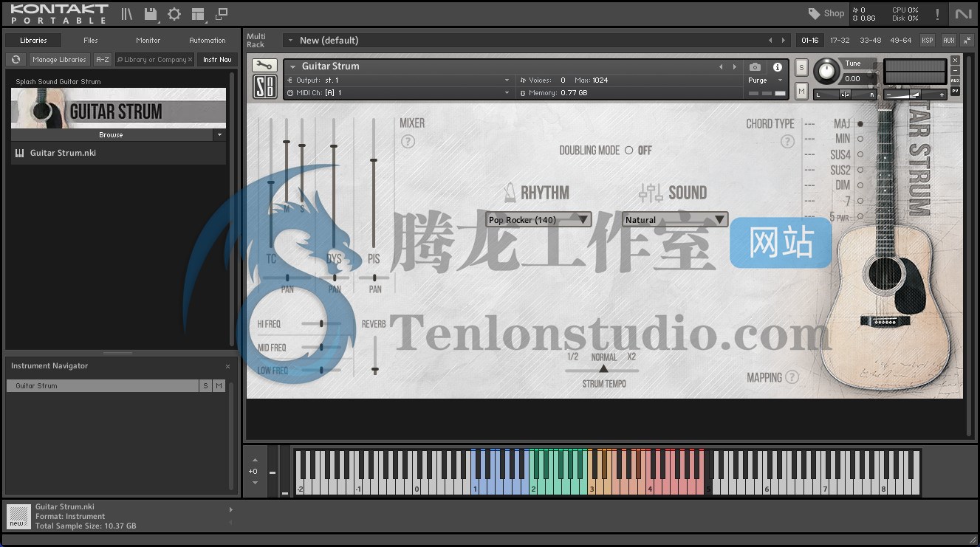Adjust the Hi Freq slider
Viewport: 980px width, 547px height.
pos(322,323)
